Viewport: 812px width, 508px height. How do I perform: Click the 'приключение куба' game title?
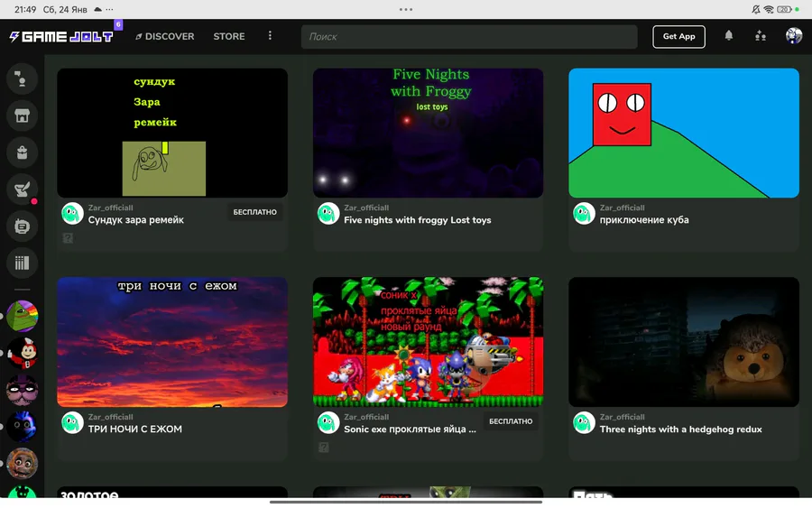(644, 220)
